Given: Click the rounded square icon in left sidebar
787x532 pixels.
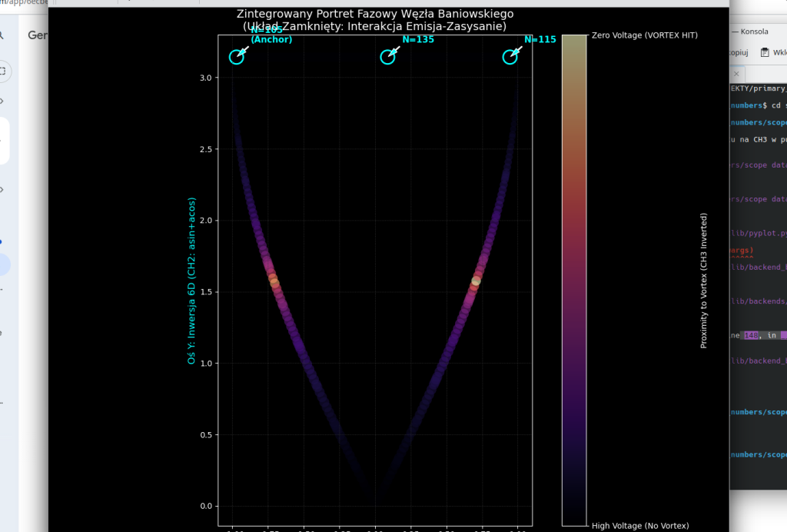Looking at the screenshot, I should (x=2, y=71).
